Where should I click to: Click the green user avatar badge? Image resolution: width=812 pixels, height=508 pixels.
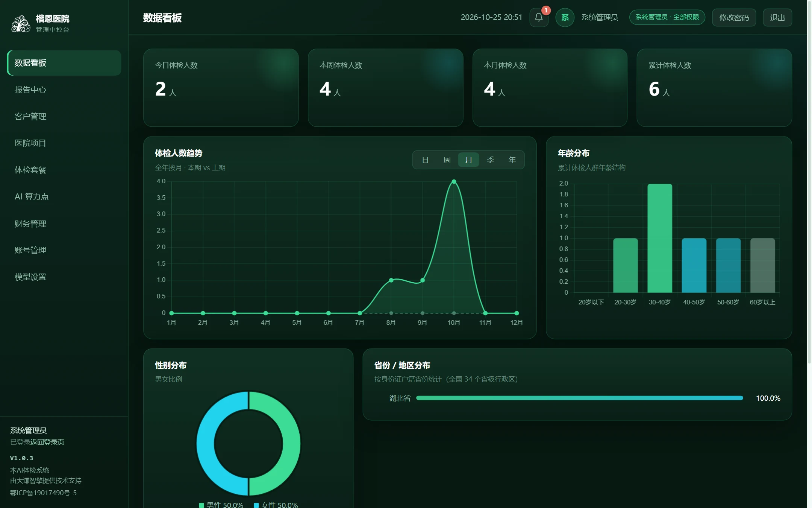point(565,17)
